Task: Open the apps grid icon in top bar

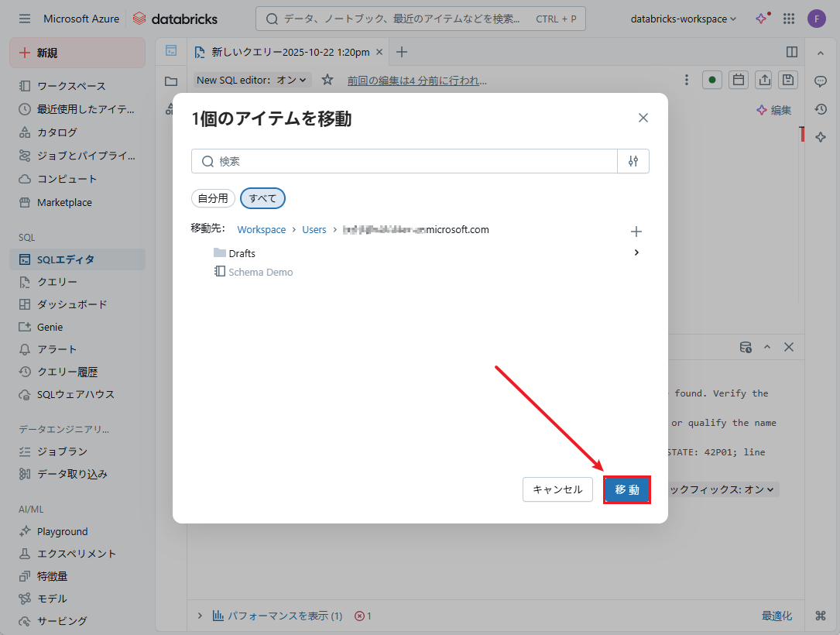Action: pyautogui.click(x=789, y=19)
